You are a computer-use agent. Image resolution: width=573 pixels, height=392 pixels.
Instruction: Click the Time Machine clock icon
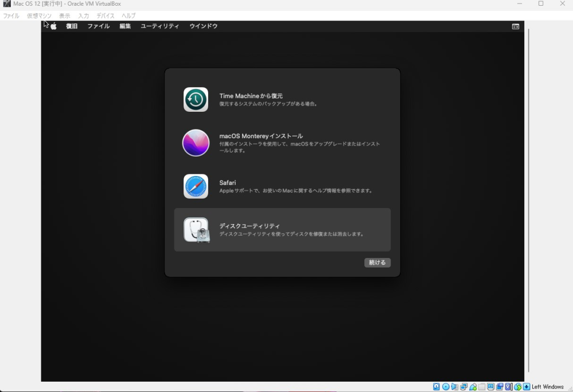[x=196, y=99]
